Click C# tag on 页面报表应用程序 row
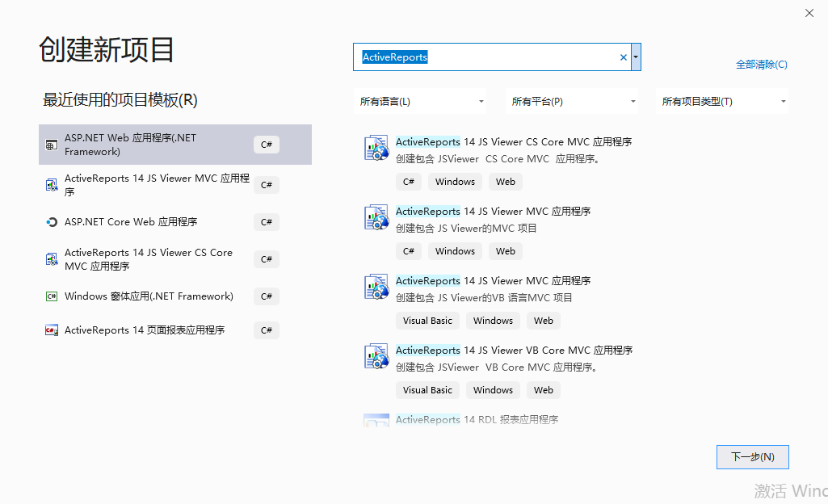Viewport: 828px width, 504px height. tap(266, 330)
